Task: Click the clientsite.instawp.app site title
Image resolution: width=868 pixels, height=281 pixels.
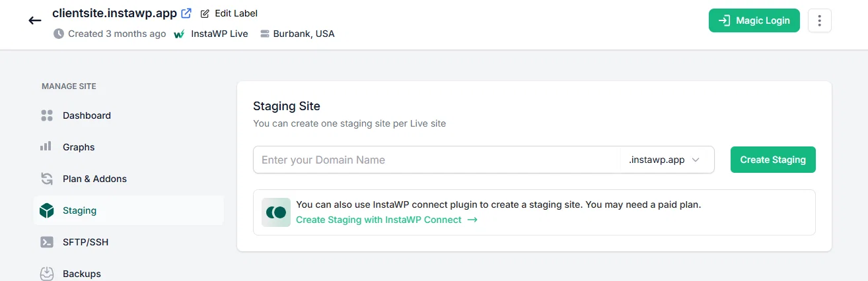Action: coord(114,13)
